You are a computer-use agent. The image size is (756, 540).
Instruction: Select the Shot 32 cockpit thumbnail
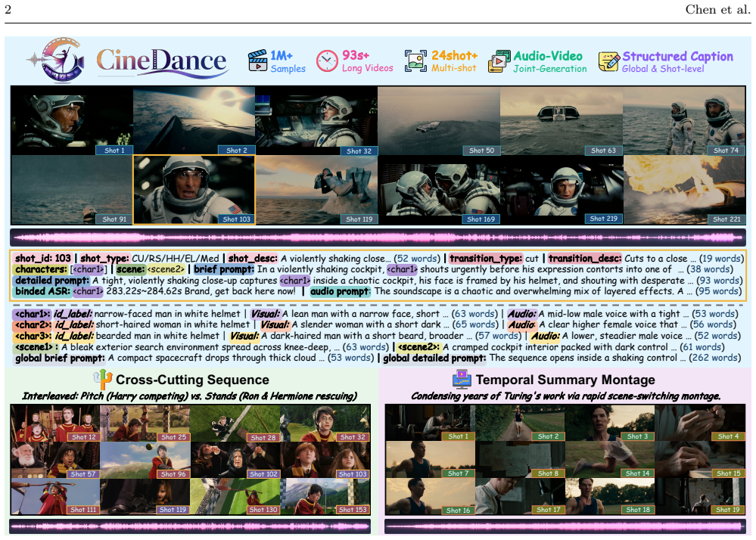pos(316,120)
